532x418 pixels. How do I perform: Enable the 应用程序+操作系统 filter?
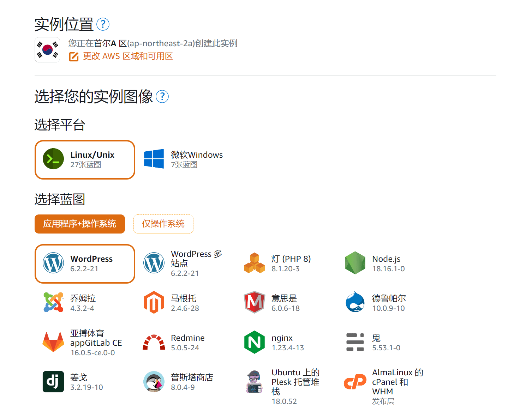[x=79, y=224]
